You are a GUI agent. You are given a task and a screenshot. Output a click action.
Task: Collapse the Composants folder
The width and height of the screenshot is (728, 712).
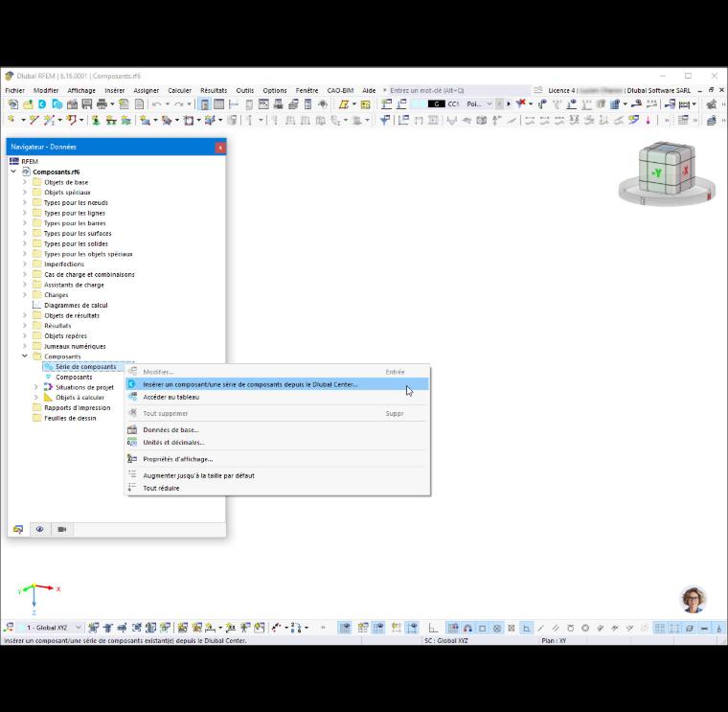[x=25, y=356]
